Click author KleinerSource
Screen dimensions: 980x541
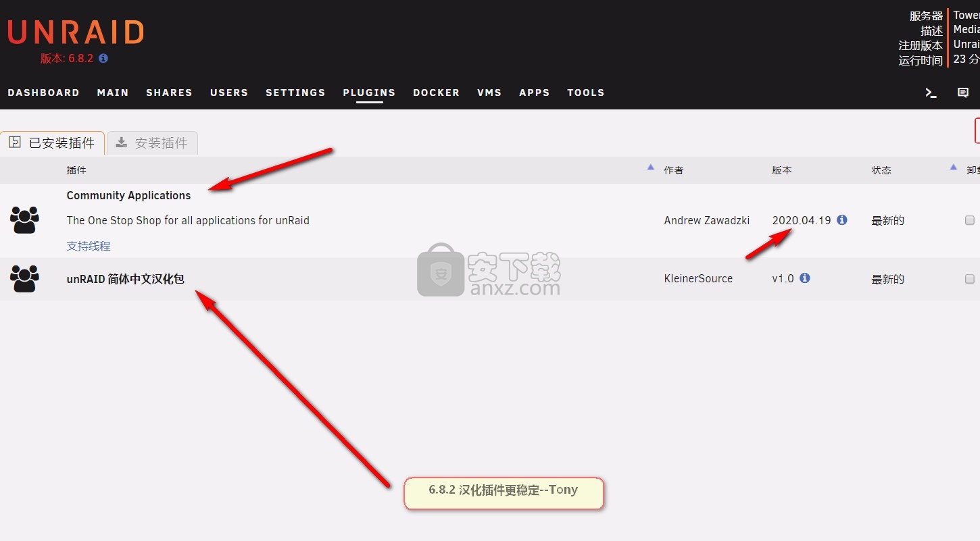click(698, 278)
